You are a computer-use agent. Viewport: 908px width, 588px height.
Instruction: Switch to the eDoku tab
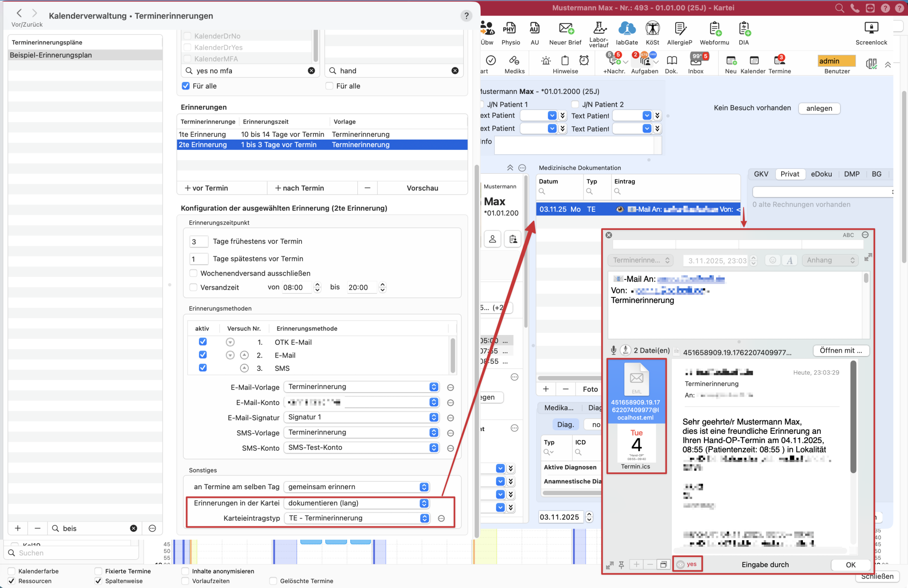tap(821, 174)
